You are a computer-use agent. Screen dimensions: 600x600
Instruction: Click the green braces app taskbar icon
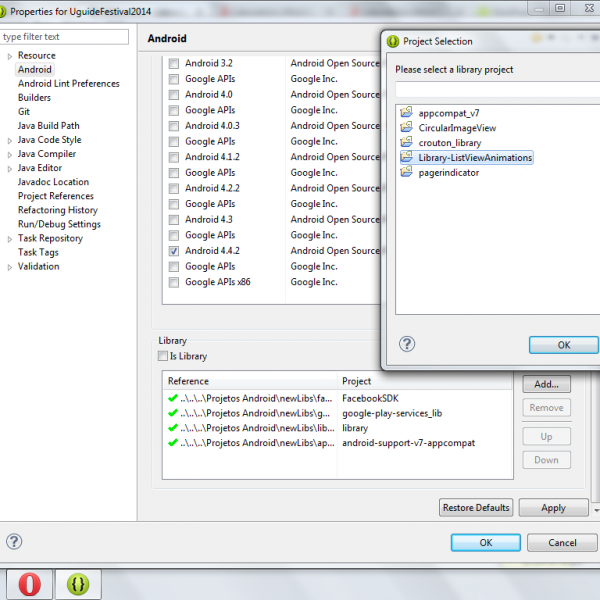pos(78,584)
